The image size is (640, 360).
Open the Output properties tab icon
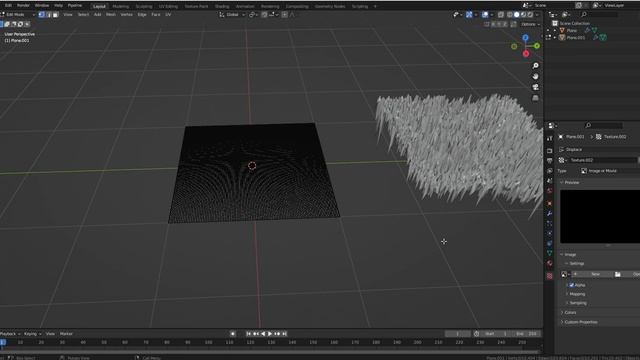click(x=549, y=161)
